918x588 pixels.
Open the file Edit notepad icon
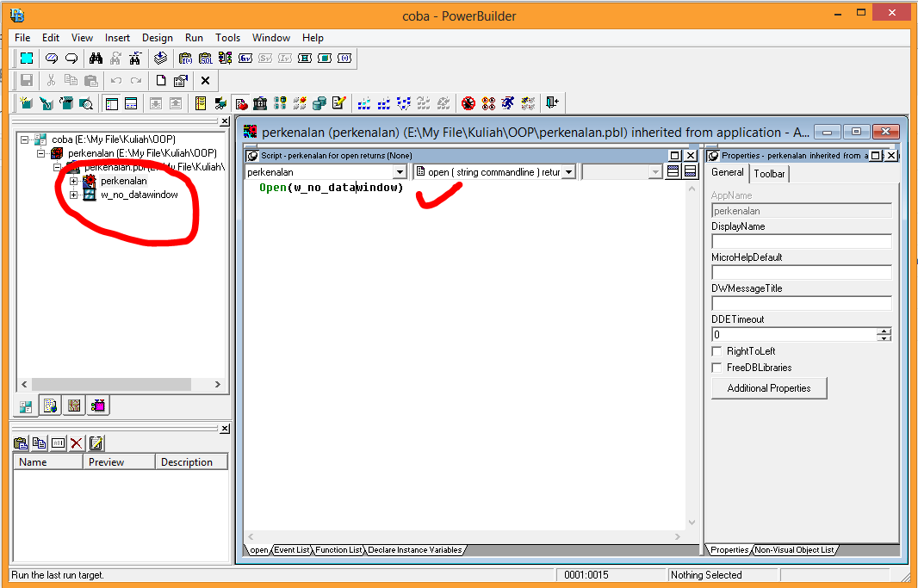(339, 103)
